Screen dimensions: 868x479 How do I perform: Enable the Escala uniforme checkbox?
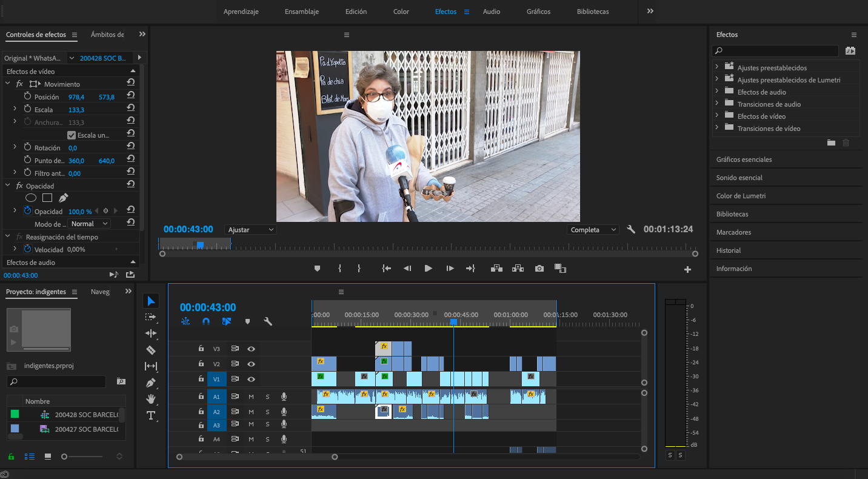(x=71, y=134)
